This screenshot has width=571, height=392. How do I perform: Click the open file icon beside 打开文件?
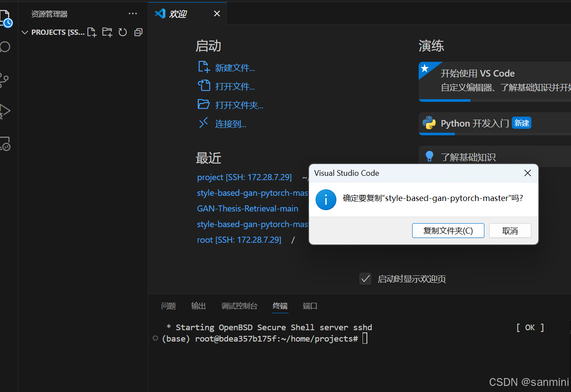pos(204,86)
